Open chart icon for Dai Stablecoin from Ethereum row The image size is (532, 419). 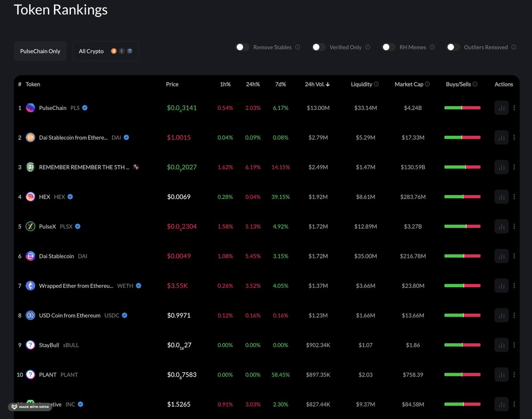(501, 137)
